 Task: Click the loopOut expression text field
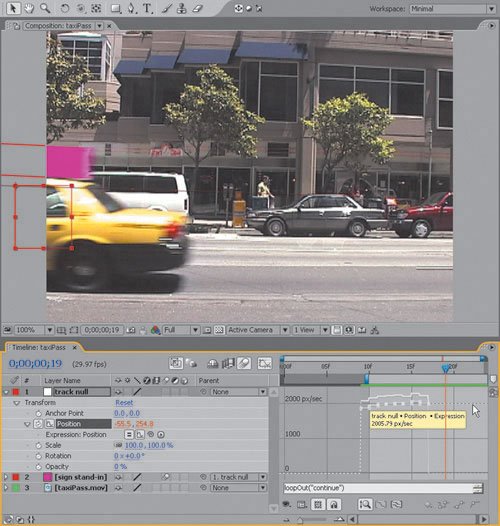coord(379,488)
